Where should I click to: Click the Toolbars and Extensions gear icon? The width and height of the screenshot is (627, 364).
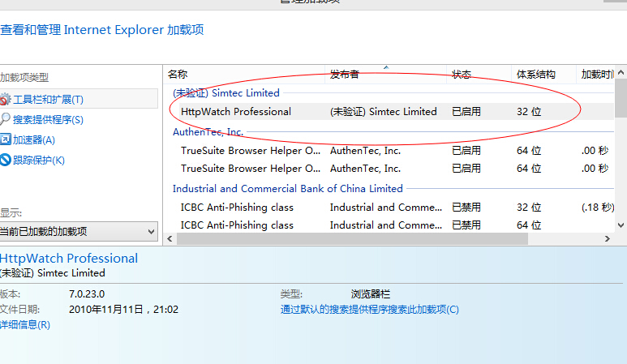[x=5, y=100]
